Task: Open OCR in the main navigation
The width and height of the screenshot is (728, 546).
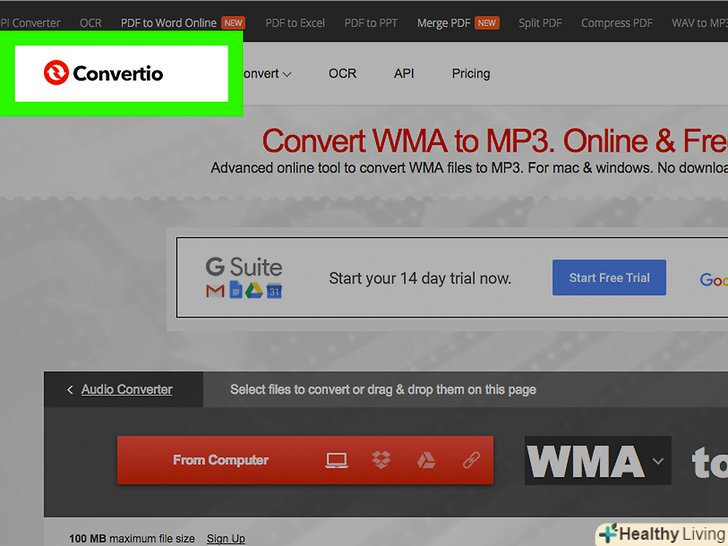Action: click(342, 73)
